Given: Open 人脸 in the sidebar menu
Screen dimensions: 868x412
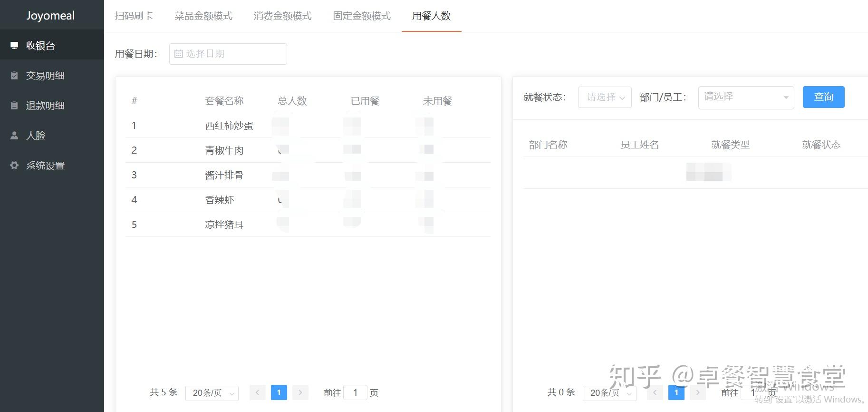Looking at the screenshot, I should [x=52, y=135].
